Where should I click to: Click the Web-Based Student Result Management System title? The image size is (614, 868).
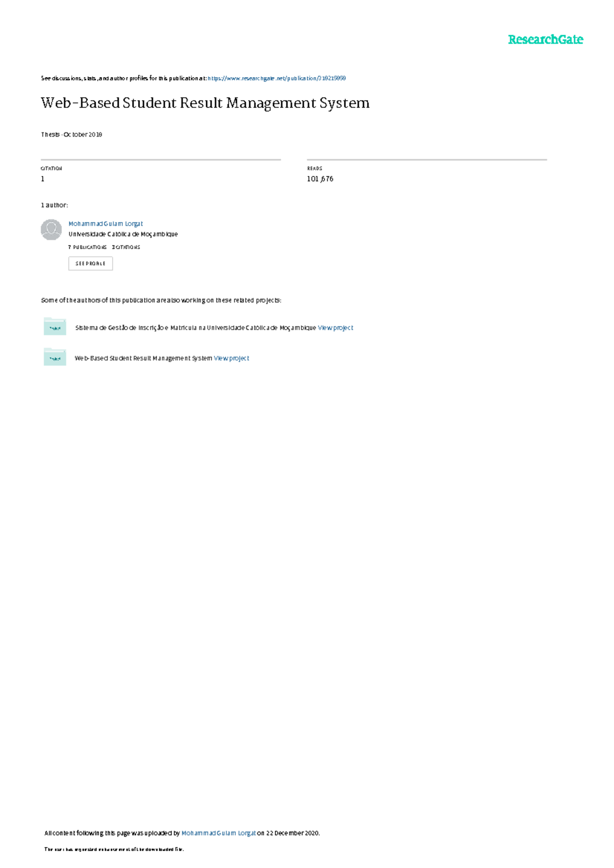205,103
